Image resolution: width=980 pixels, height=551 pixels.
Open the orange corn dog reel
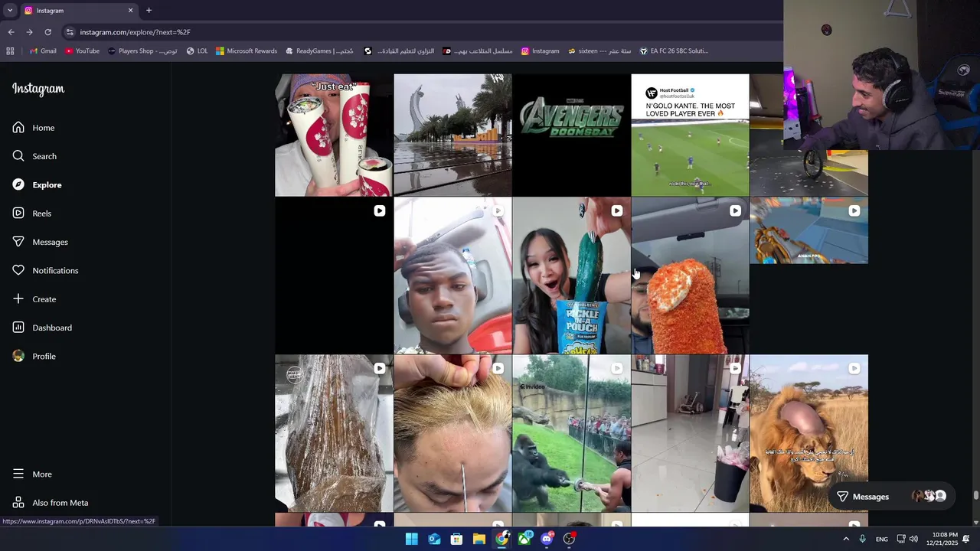point(690,275)
